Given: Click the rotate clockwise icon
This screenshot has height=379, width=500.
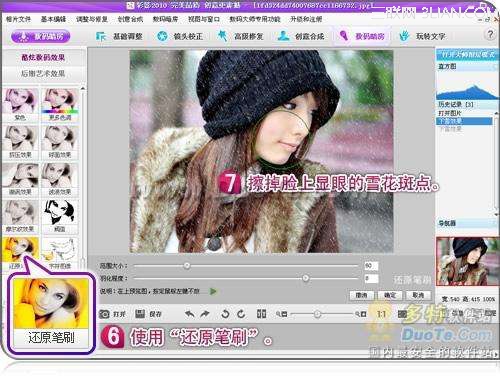Looking at the screenshot, I should pyautogui.click(x=241, y=314).
